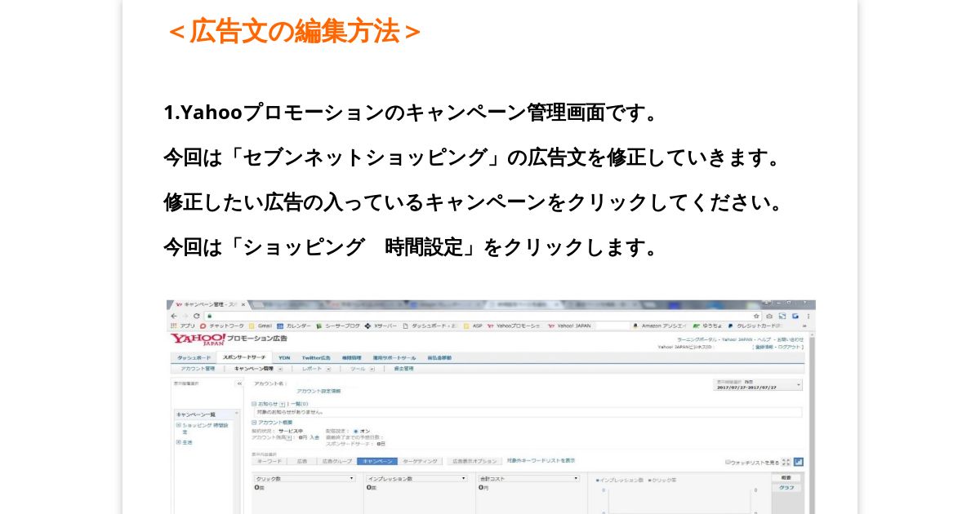This screenshot has width=980, height=514.
Task: Open アカウント管理 submenu item
Action: [x=198, y=368]
